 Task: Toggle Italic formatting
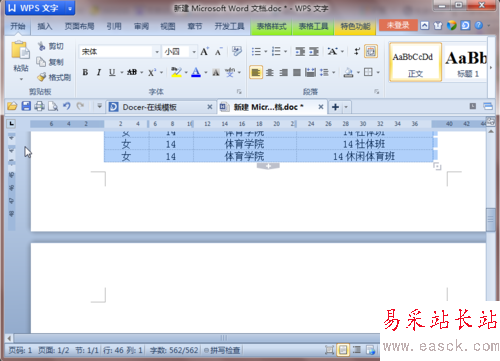[99, 72]
